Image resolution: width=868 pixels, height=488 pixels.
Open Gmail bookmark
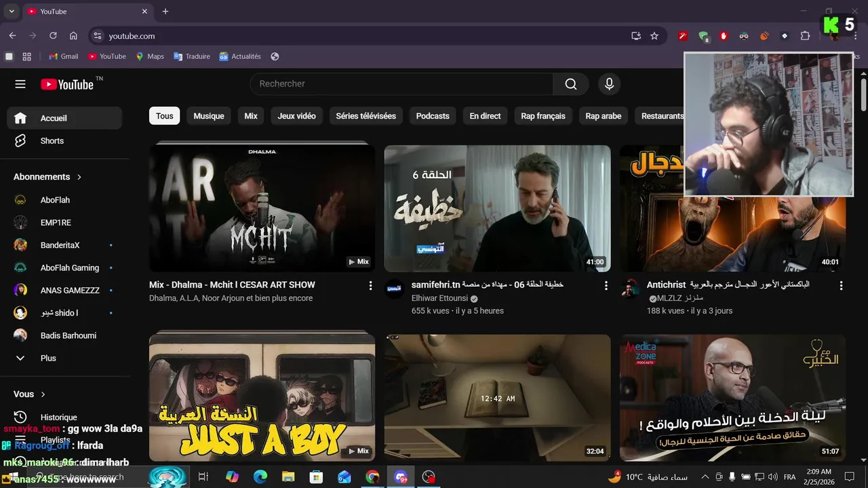[64, 56]
